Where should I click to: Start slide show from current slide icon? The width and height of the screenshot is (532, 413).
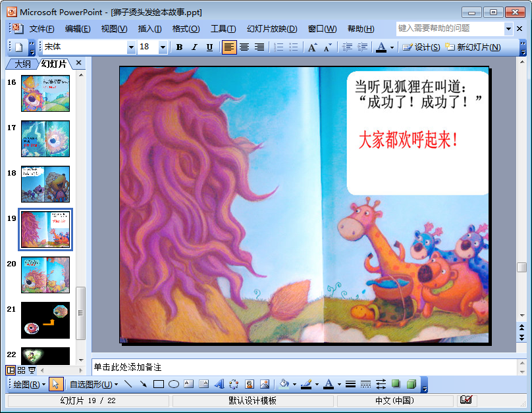(32, 370)
